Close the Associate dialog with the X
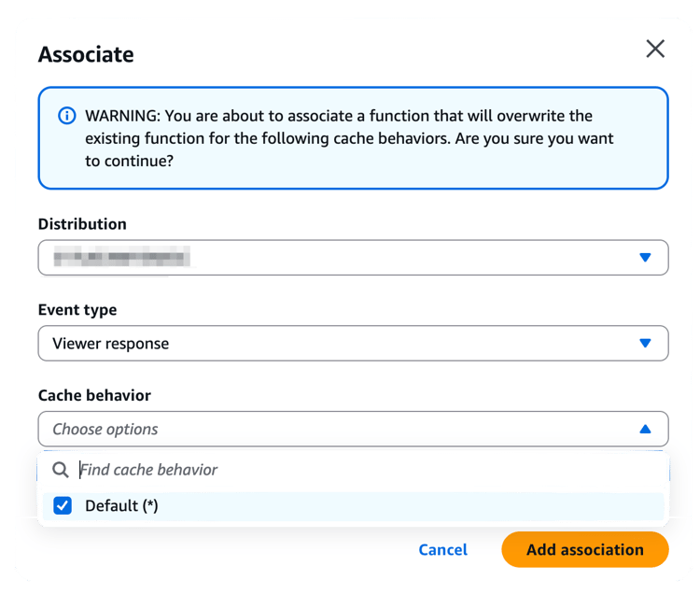 click(x=655, y=49)
